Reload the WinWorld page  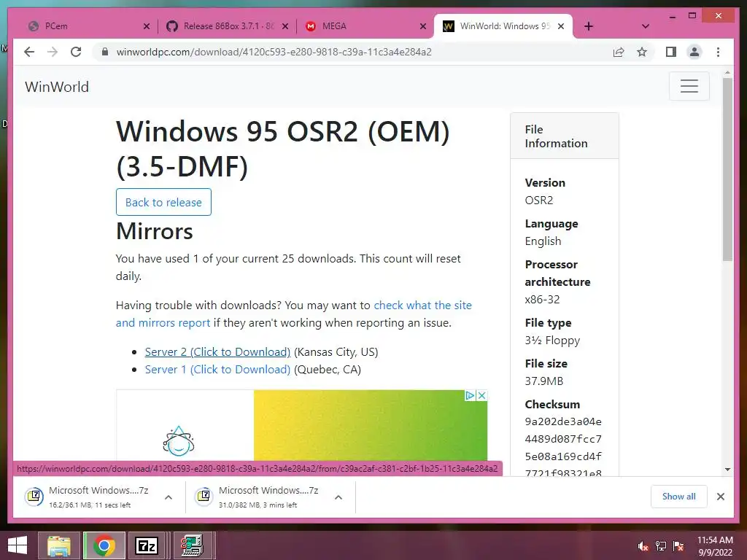coord(76,52)
